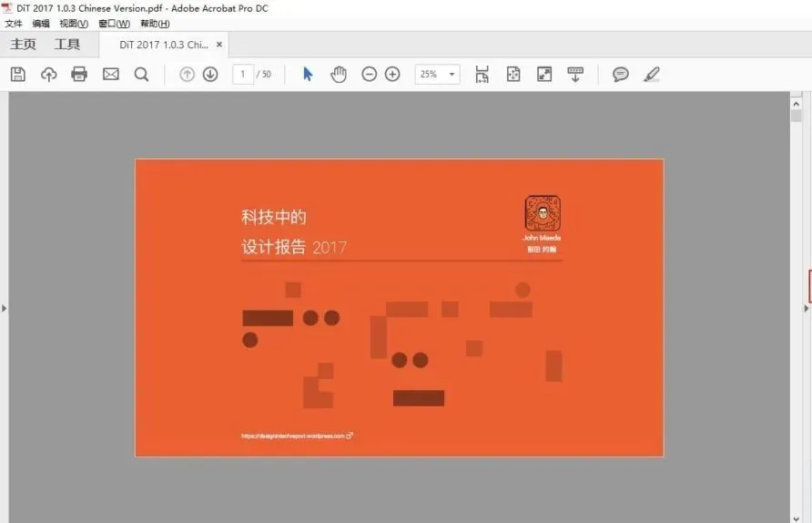This screenshot has width=812, height=523.
Task: Switch to the 工具 tab
Action: (x=67, y=45)
